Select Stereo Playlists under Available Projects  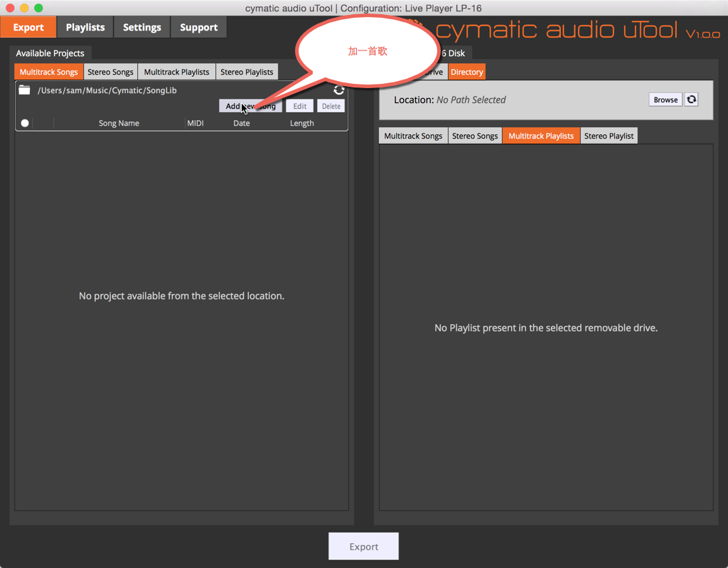(247, 72)
